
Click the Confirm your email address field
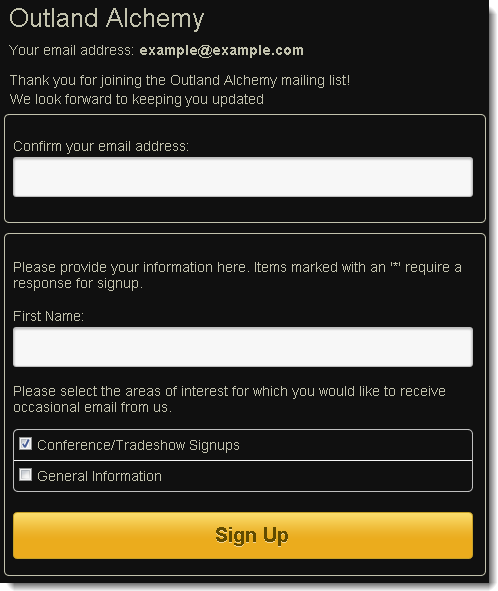(x=243, y=177)
